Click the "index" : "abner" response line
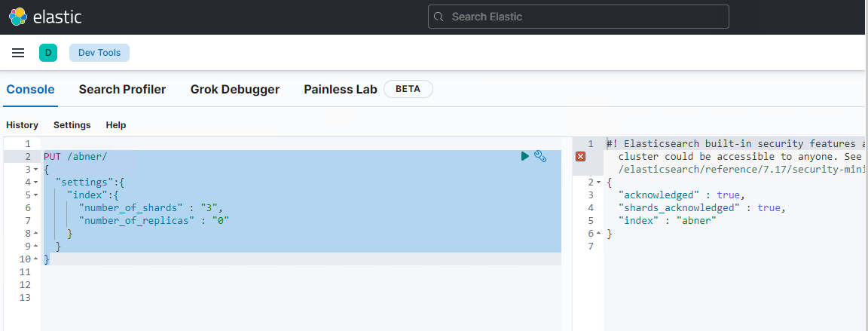Viewport: 868px width, 331px height. coord(668,221)
